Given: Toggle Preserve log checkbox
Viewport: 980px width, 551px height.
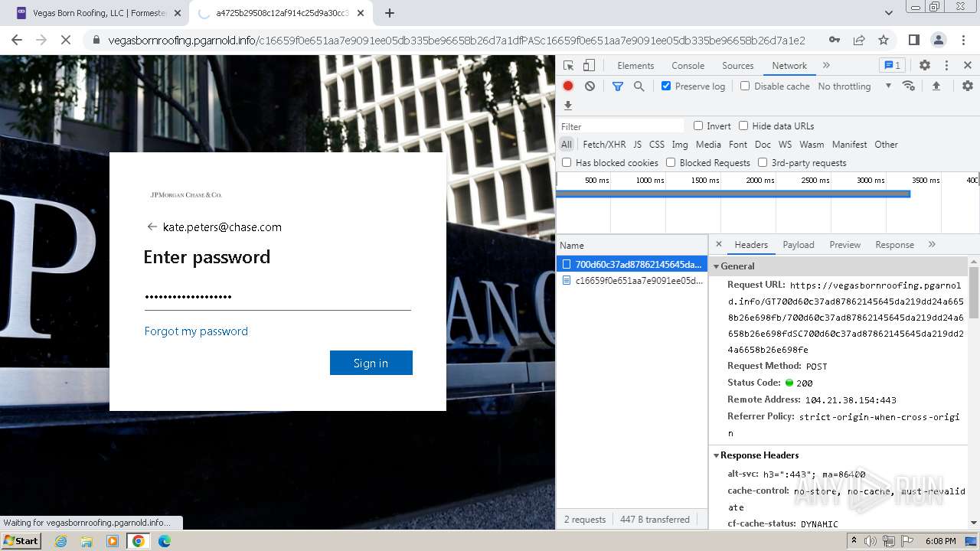Looking at the screenshot, I should (x=666, y=86).
